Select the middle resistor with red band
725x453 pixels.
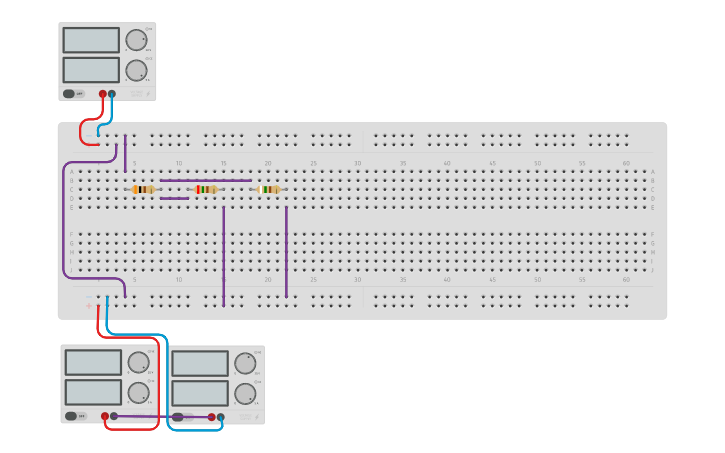[x=206, y=189]
